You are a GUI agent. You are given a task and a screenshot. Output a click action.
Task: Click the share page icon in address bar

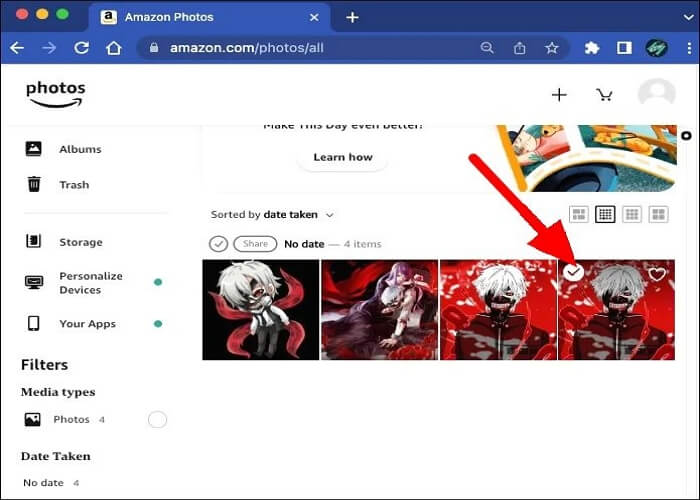[x=519, y=47]
